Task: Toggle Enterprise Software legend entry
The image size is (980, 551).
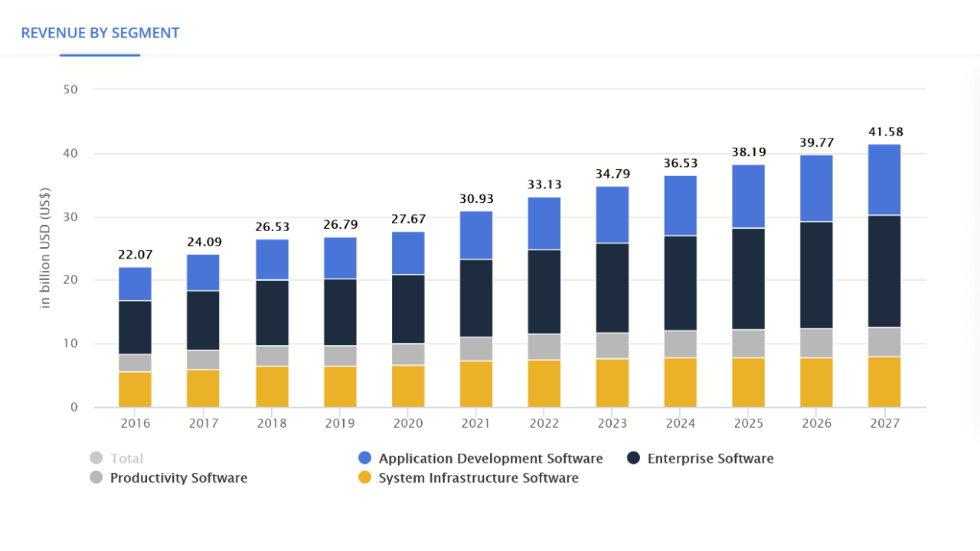Action: click(700, 458)
